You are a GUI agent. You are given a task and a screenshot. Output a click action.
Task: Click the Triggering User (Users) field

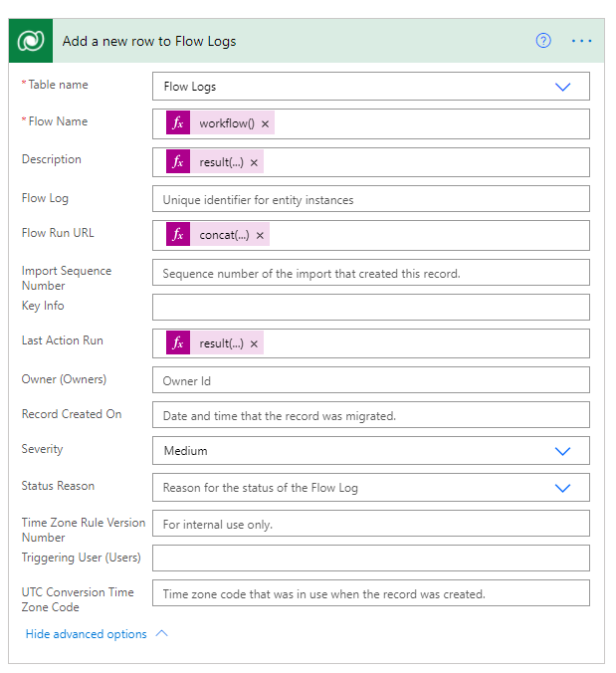tap(370, 558)
